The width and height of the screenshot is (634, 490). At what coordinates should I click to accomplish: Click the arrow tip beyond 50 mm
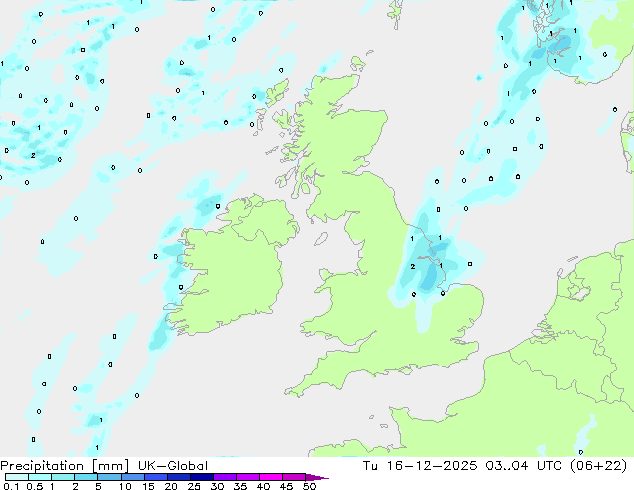[317, 477]
